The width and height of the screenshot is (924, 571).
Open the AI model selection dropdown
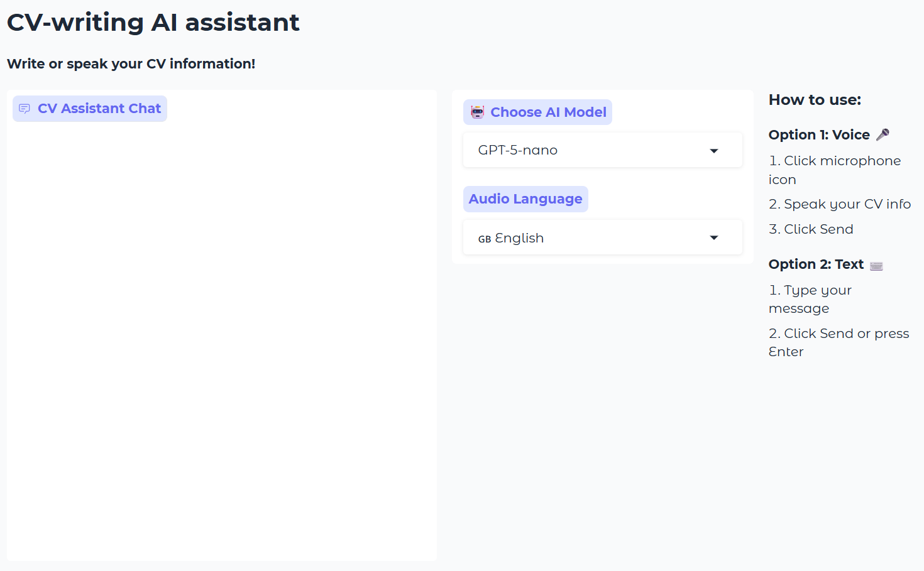[602, 150]
